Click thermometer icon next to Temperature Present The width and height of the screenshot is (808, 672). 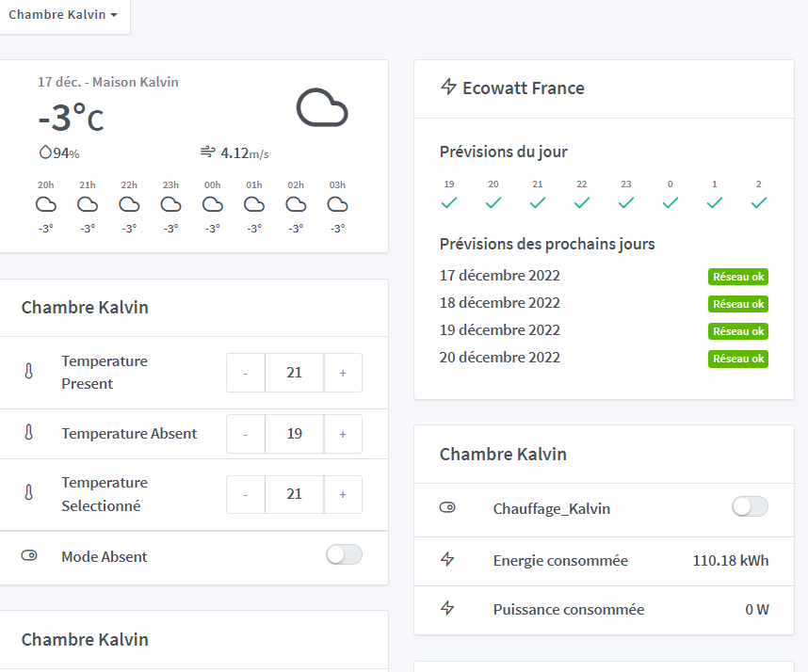29,373
